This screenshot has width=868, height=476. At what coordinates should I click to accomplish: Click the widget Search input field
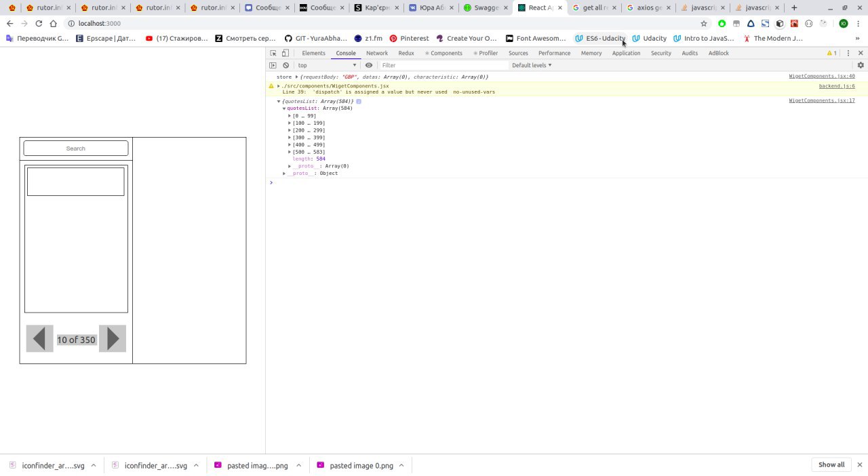pos(76,148)
